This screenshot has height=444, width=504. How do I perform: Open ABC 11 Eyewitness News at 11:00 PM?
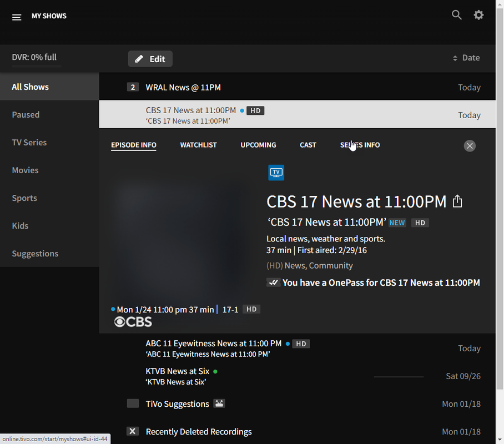point(298,348)
